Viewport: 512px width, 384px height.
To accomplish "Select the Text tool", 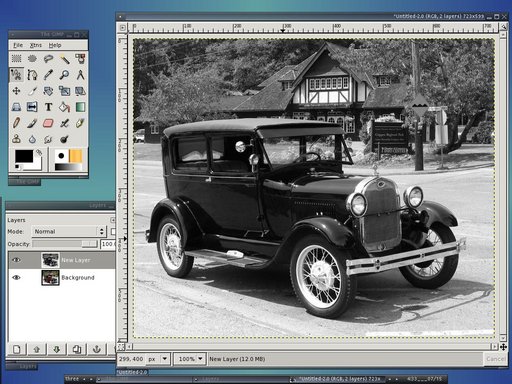I will coord(48,107).
